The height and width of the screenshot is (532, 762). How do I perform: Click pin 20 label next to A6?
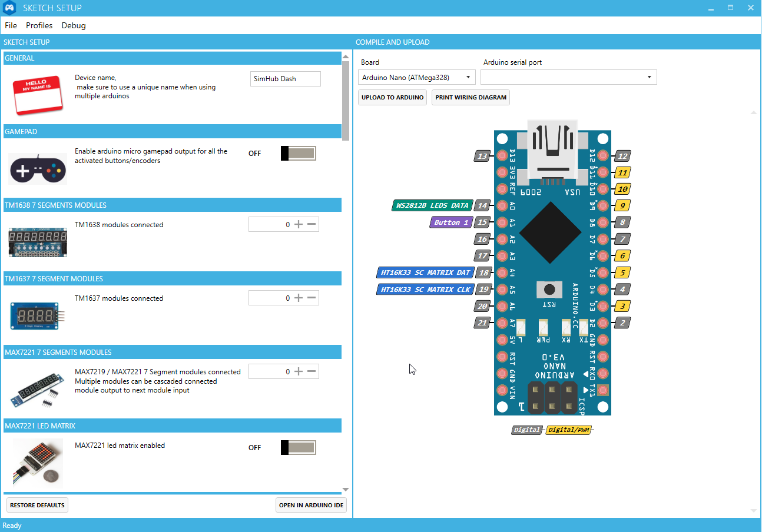[483, 306]
